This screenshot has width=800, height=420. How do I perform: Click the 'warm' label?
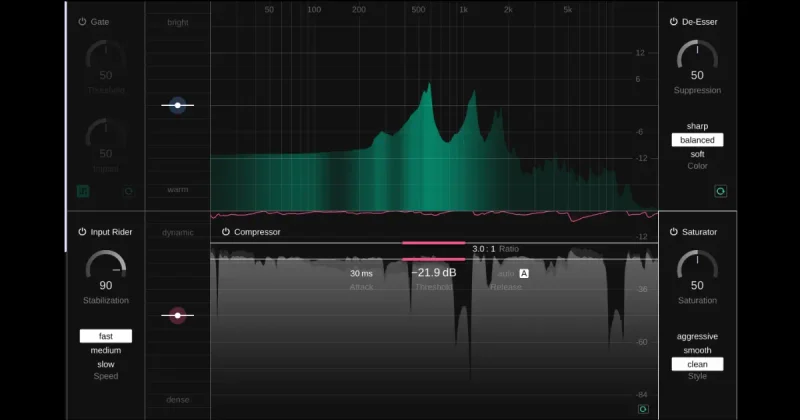point(178,189)
